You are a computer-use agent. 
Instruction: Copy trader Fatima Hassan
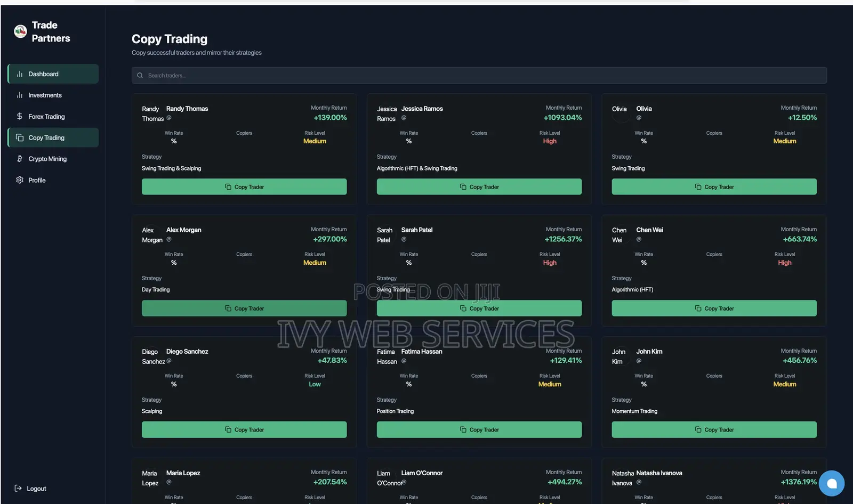(x=479, y=430)
